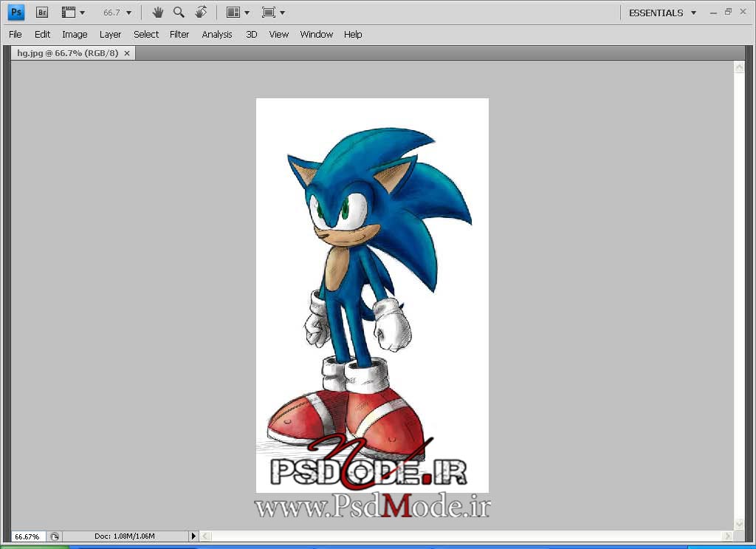
Task: Close the Photoshop application window
Action: [x=743, y=12]
